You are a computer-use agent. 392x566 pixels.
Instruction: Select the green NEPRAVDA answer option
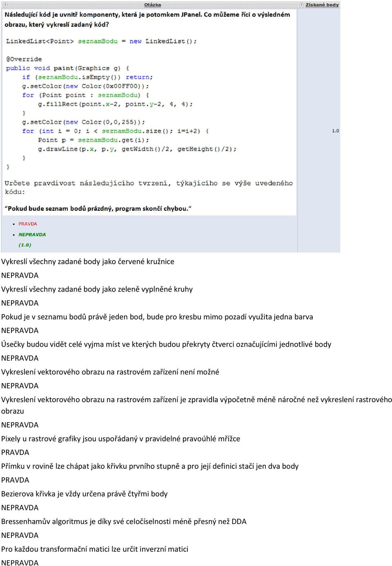pyautogui.click(x=32, y=234)
